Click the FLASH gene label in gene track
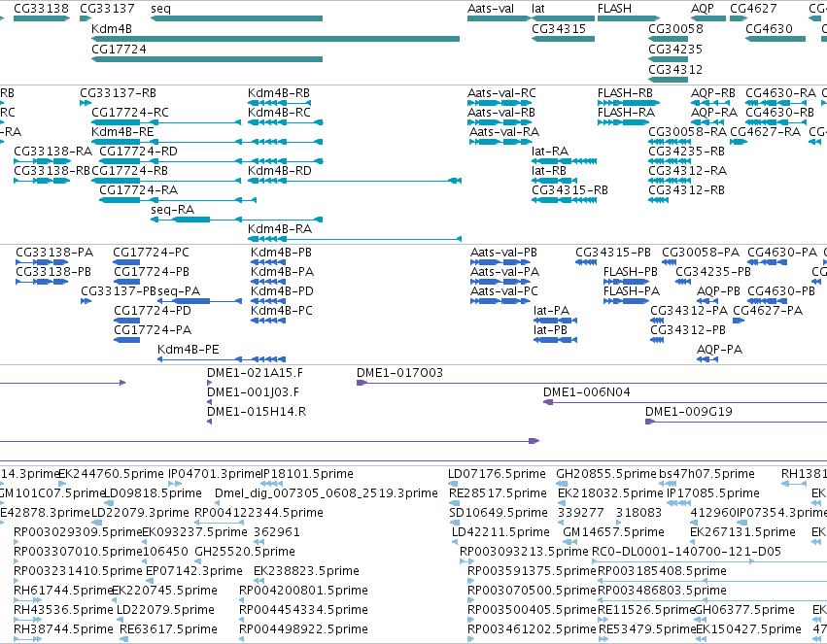The height and width of the screenshot is (644, 827). (614, 9)
